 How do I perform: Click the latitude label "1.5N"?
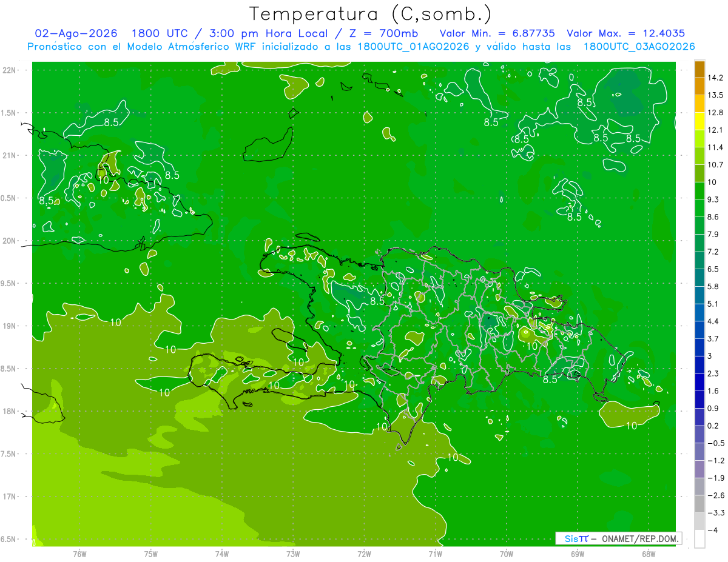[x=9, y=113]
